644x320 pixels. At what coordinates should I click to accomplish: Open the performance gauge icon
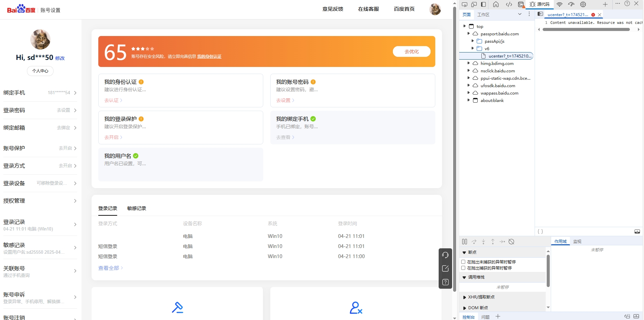click(571, 4)
